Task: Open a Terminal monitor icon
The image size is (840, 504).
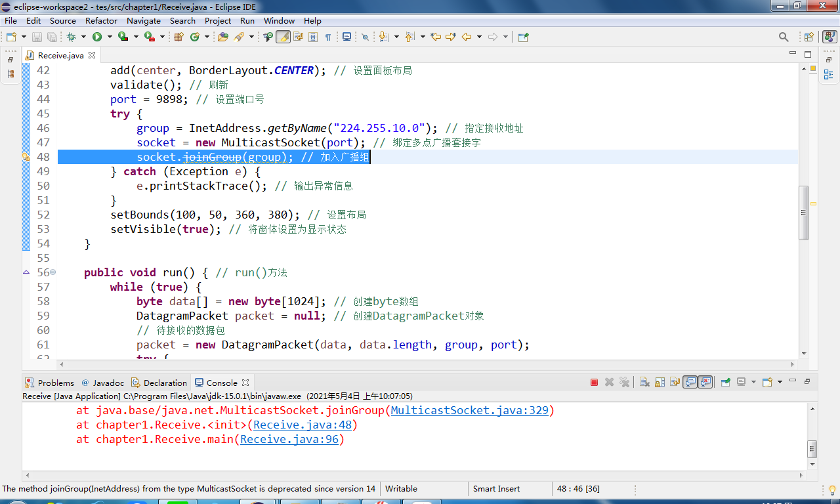Action: pos(346,37)
